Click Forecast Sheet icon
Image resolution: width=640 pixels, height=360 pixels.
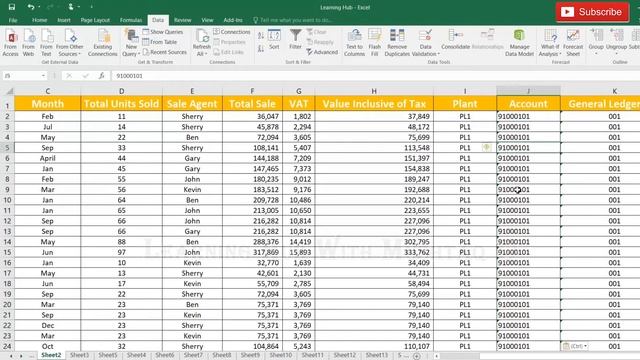click(573, 42)
